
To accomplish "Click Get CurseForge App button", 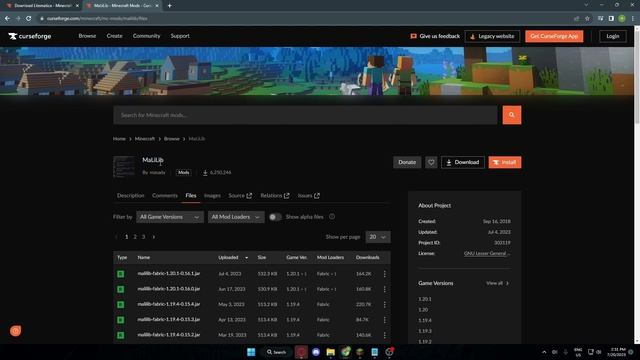I will tap(554, 36).
